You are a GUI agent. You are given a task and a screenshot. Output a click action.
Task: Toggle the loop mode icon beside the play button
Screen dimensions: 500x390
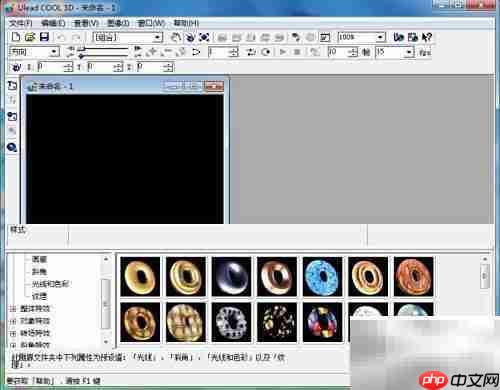(x=266, y=52)
